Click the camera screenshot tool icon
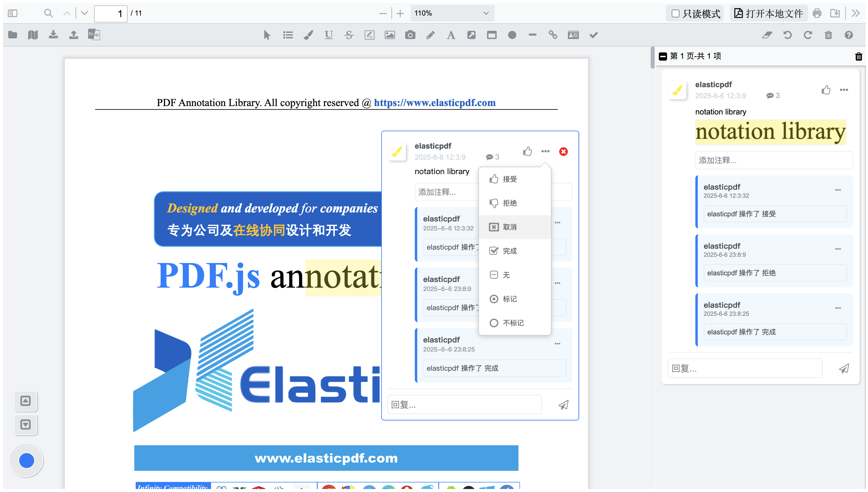This screenshot has width=868, height=492. click(x=410, y=35)
